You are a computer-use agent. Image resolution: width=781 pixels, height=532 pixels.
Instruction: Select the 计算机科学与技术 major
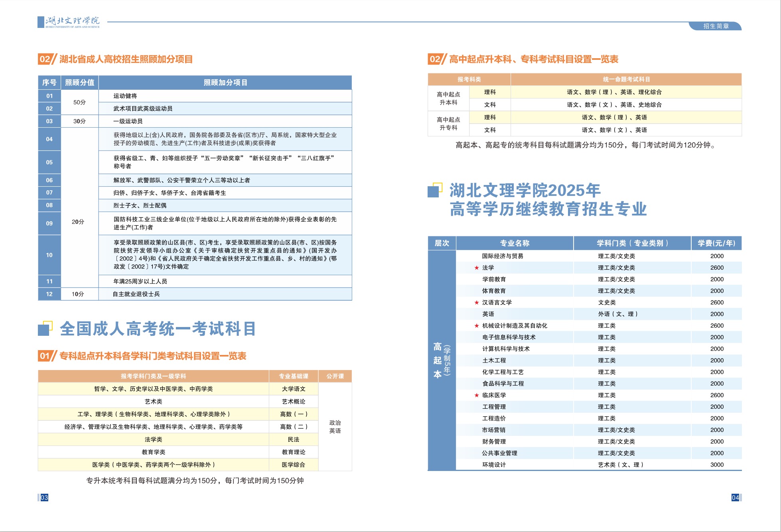pos(506,349)
